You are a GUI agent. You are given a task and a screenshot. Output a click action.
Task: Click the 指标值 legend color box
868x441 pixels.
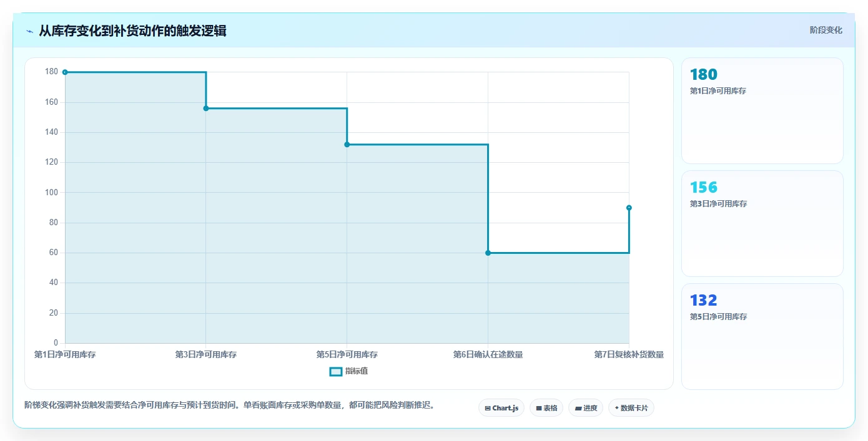[336, 371]
